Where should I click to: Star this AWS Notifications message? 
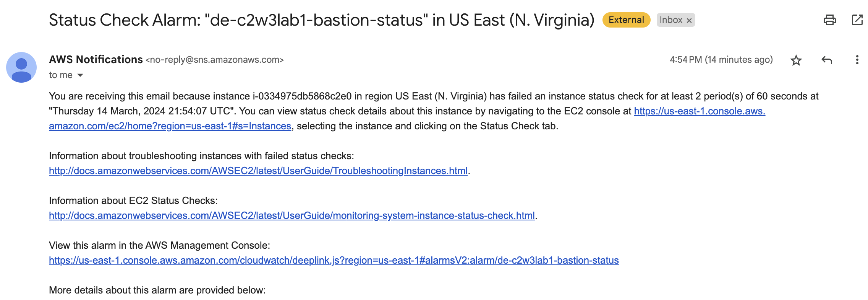pos(796,60)
